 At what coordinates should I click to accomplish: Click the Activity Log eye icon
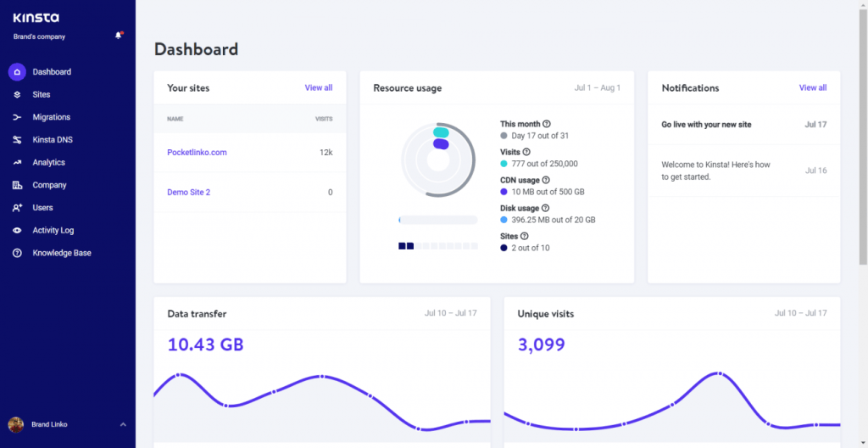17,230
